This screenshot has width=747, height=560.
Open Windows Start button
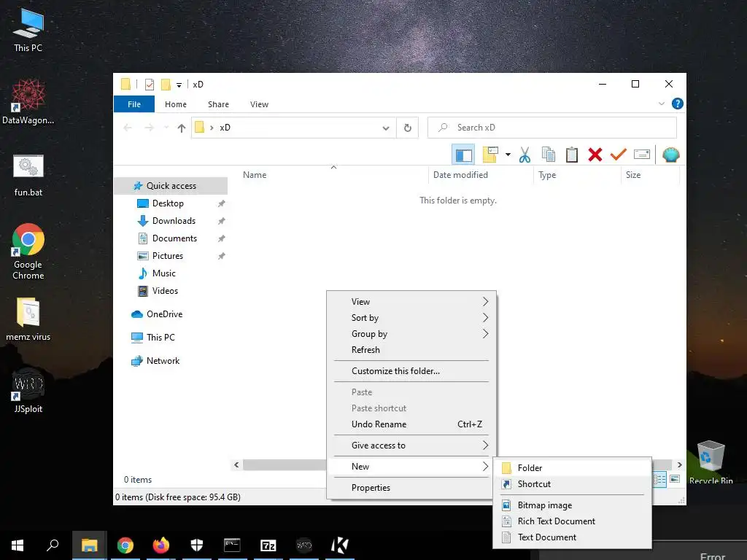point(18,545)
